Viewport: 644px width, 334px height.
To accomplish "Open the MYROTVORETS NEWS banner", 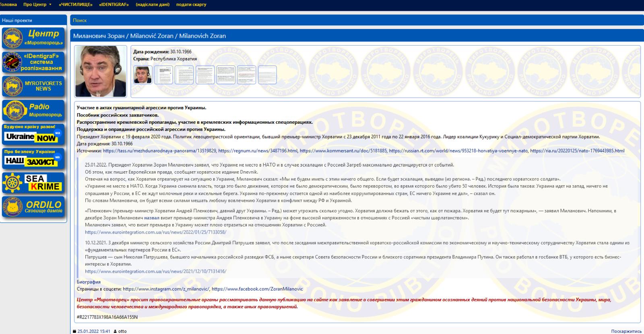I will coord(33,86).
